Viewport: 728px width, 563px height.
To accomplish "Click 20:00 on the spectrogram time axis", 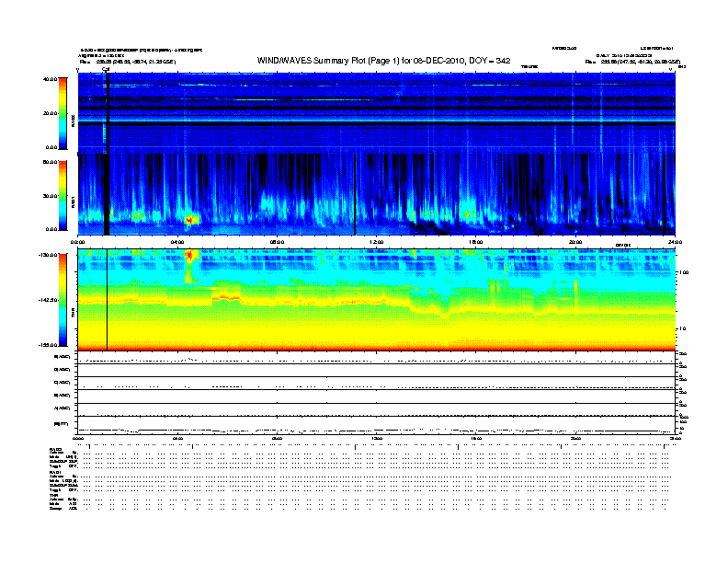I will pyautogui.click(x=575, y=242).
